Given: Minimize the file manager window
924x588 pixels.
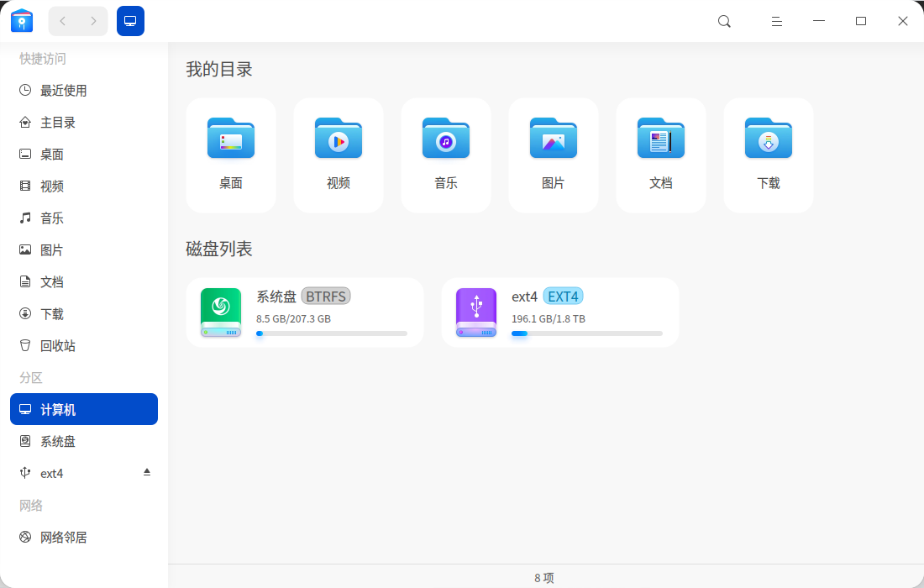Looking at the screenshot, I should [x=818, y=21].
